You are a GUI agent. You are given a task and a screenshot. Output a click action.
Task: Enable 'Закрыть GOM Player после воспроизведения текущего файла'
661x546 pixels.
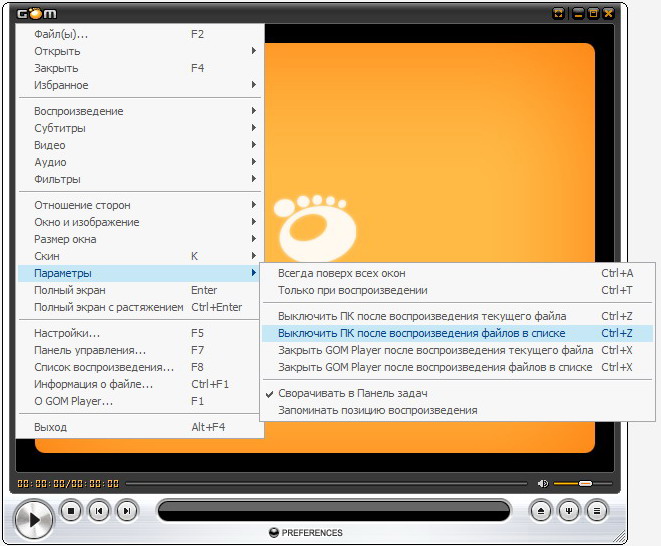(457, 350)
